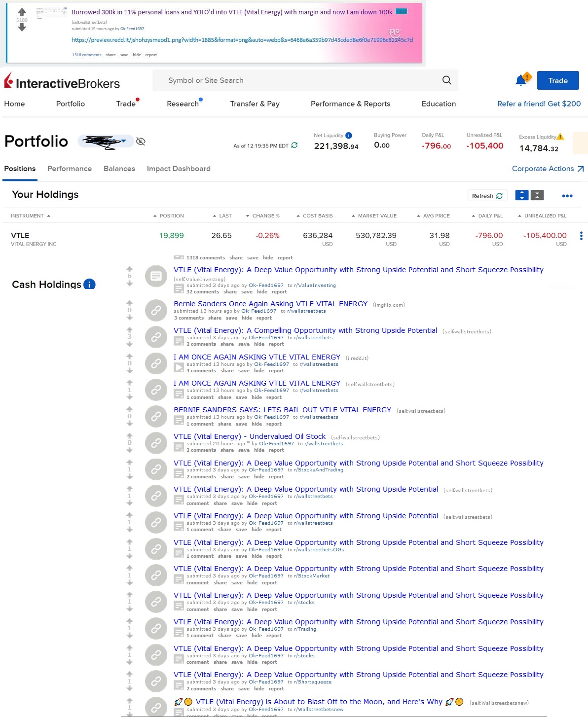588x717 pixels.
Task: Click VTLE instrument name in holdings
Action: click(x=20, y=235)
